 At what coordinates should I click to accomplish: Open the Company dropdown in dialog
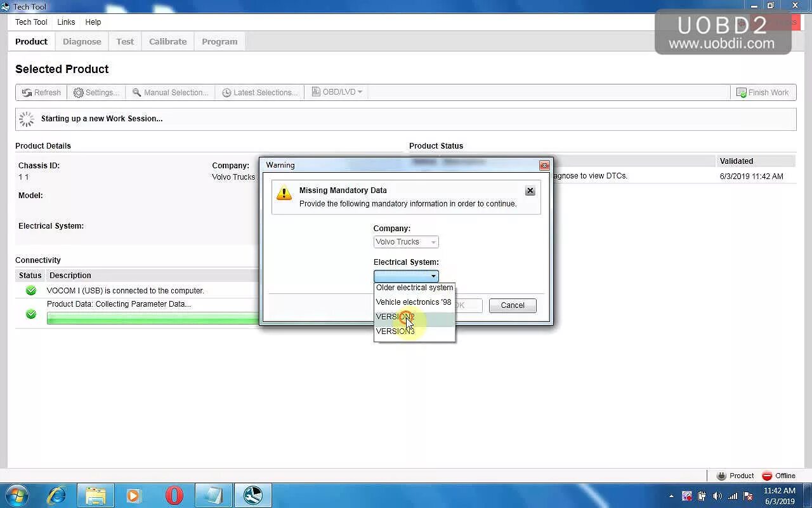406,242
